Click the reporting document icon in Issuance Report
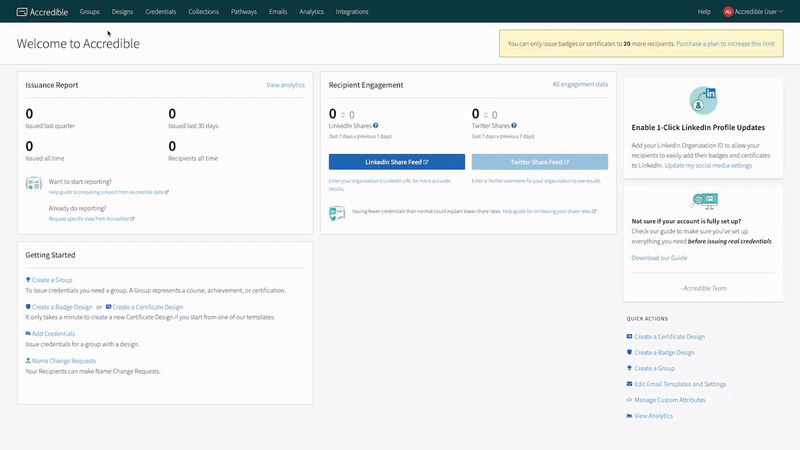Screen dimensions: 800x450 click(34, 184)
